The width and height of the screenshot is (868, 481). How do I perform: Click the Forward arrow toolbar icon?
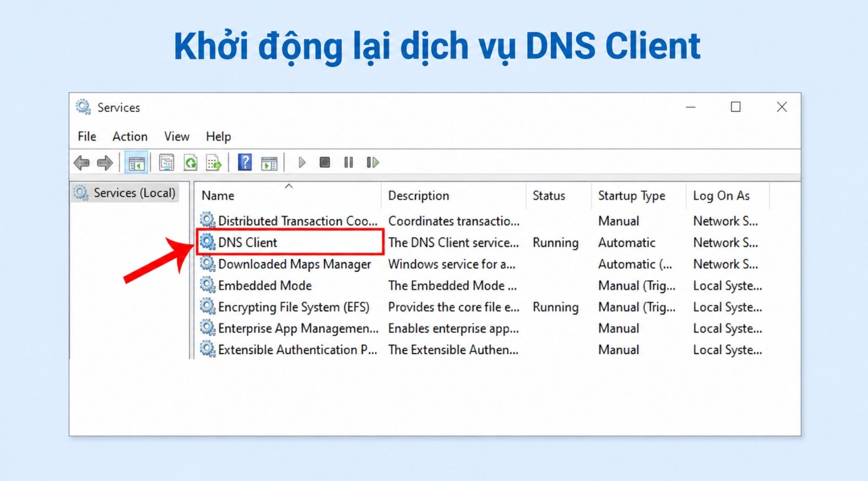tap(105, 163)
